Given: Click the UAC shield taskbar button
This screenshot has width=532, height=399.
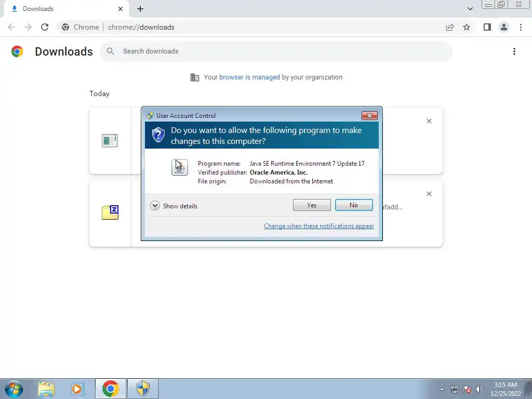Looking at the screenshot, I should tap(143, 389).
